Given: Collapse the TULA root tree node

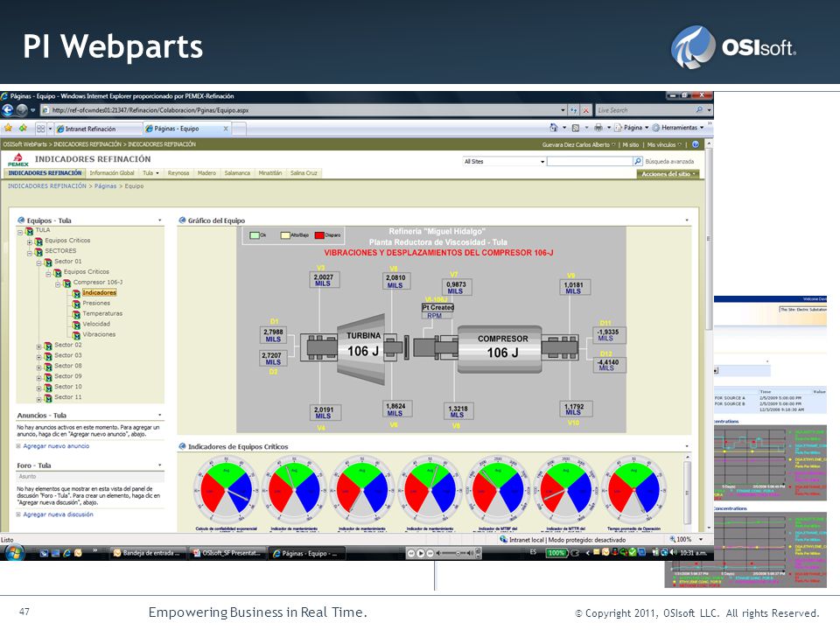Looking at the screenshot, I should tap(20, 232).
